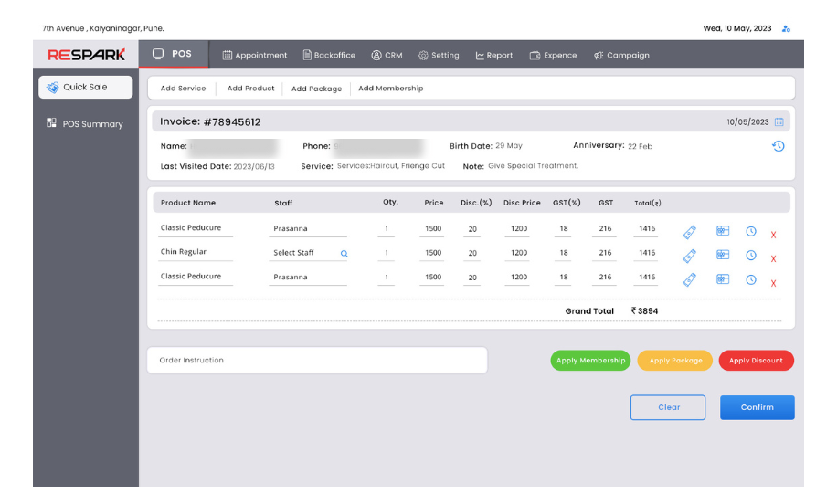Click the clock icon in last Classic Peducure row

point(750,280)
